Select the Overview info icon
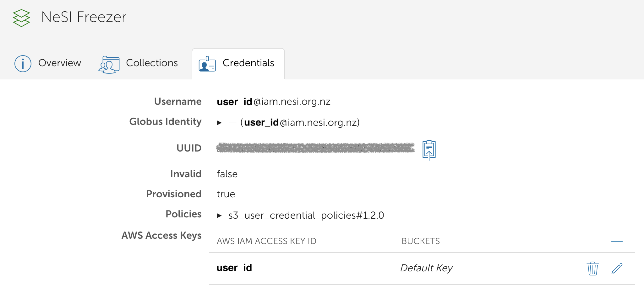The width and height of the screenshot is (644, 293). click(x=23, y=63)
